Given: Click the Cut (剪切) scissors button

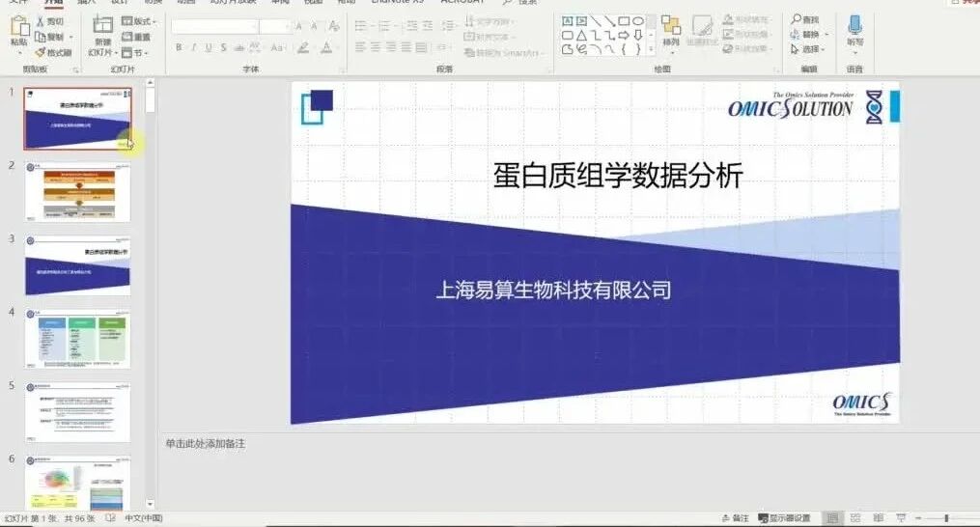Looking at the screenshot, I should click(x=49, y=22).
